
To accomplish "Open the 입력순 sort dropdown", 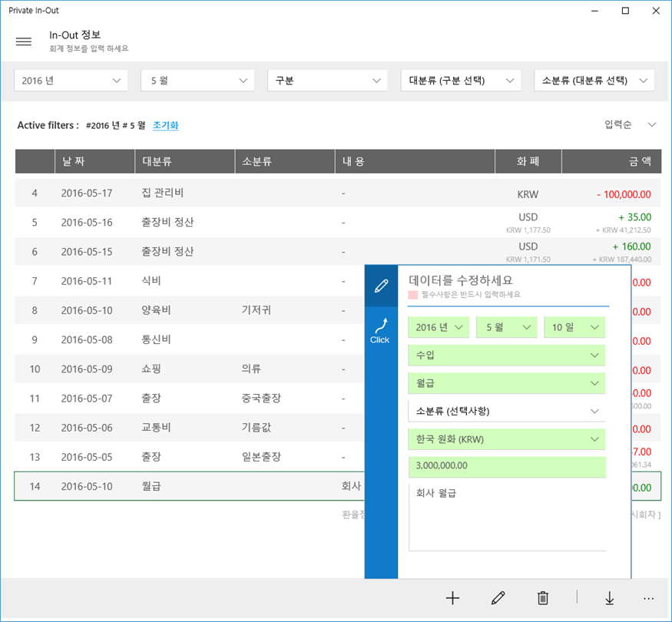I will coord(630,124).
